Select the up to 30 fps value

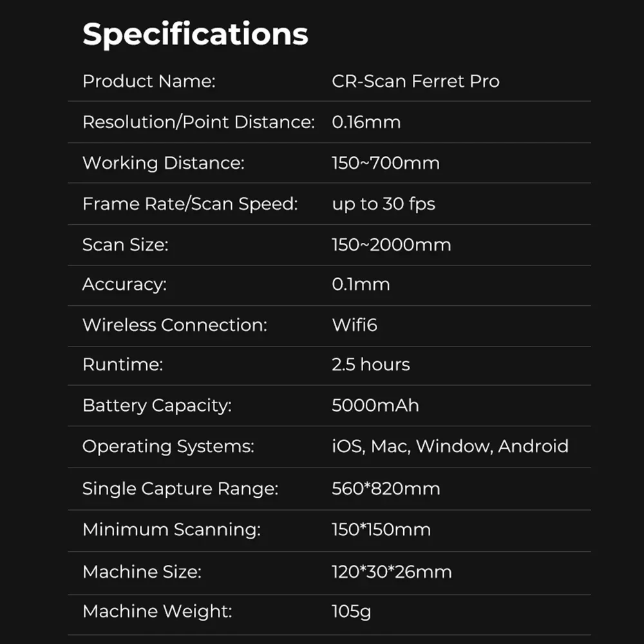(383, 204)
